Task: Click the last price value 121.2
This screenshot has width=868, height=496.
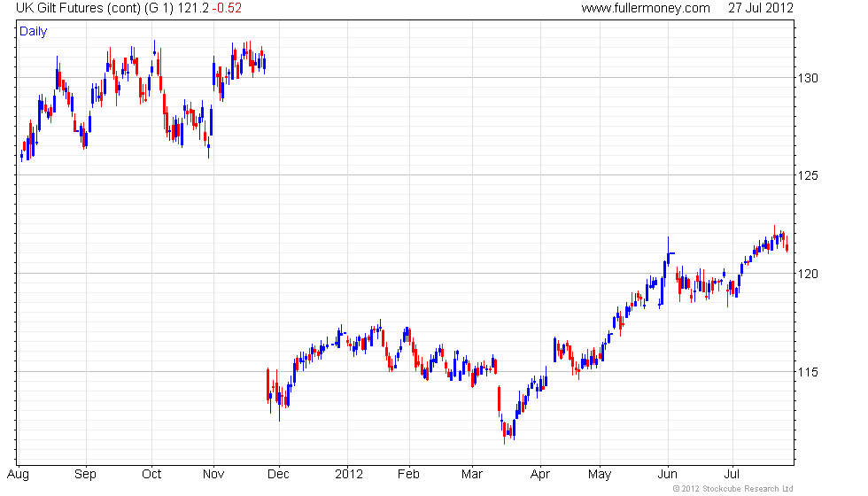Action: 193,8
